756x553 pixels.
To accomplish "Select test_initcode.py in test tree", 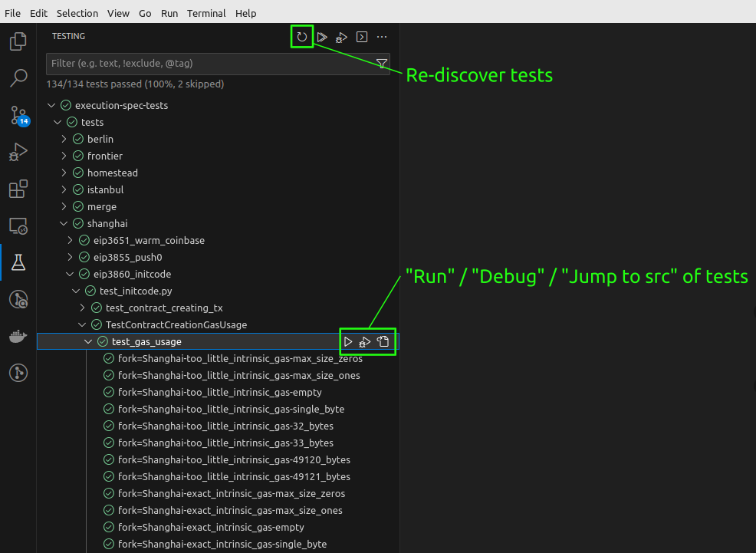I will [135, 291].
